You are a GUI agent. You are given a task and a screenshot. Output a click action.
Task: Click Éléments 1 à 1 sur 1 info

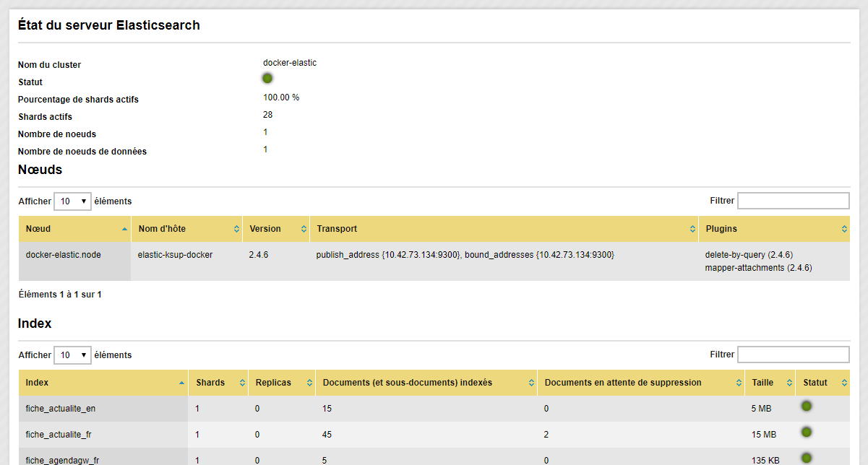tap(60, 295)
